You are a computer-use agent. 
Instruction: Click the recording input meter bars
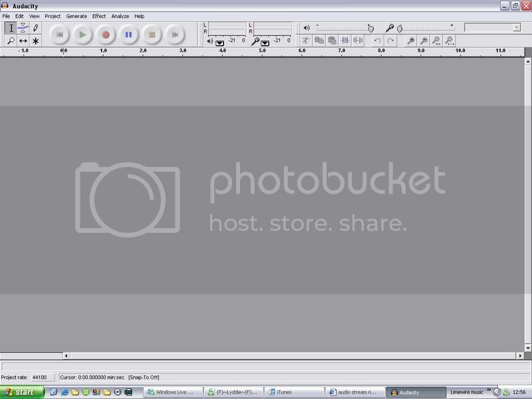click(x=273, y=29)
